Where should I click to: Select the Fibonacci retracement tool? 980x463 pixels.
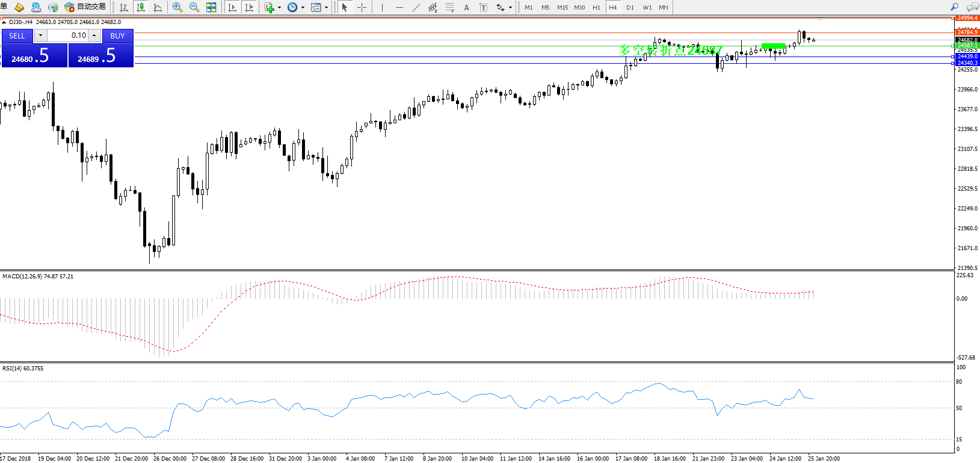(x=449, y=7)
